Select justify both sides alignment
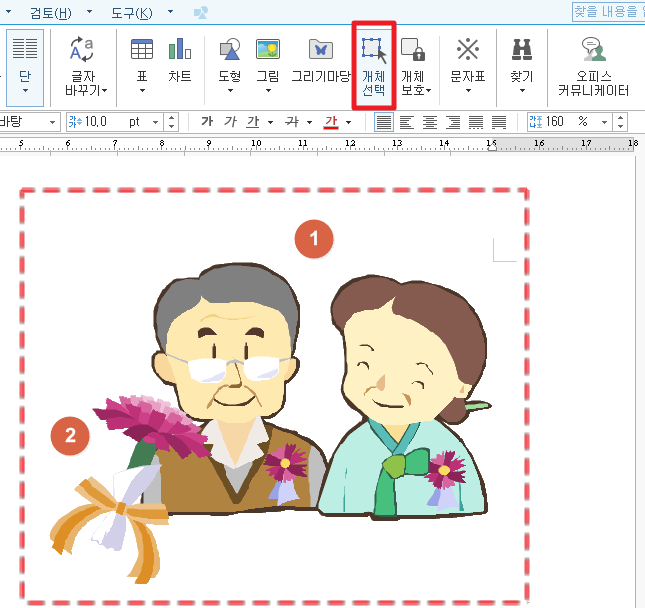 (384, 122)
